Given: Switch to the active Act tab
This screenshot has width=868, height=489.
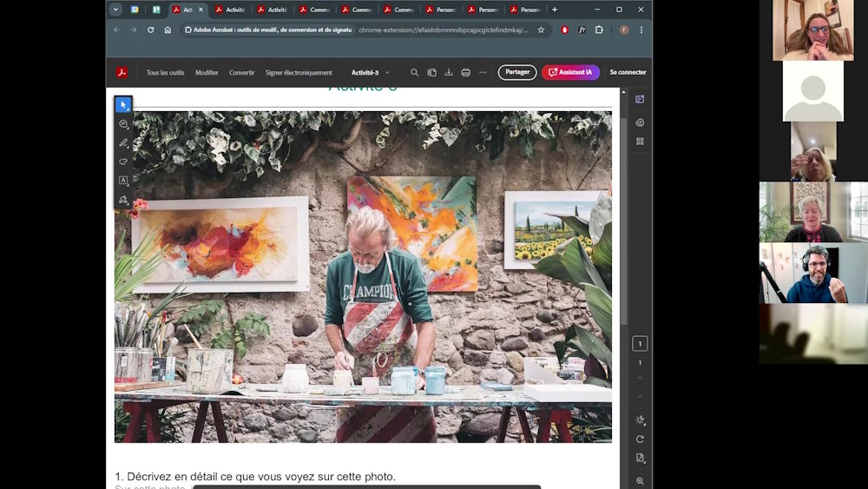Looking at the screenshot, I should tap(186, 10).
